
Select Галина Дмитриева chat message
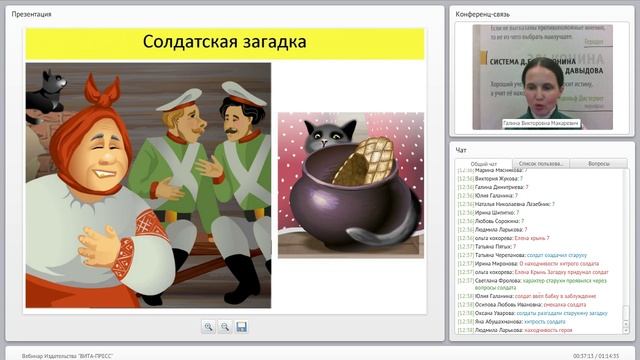coord(493,187)
